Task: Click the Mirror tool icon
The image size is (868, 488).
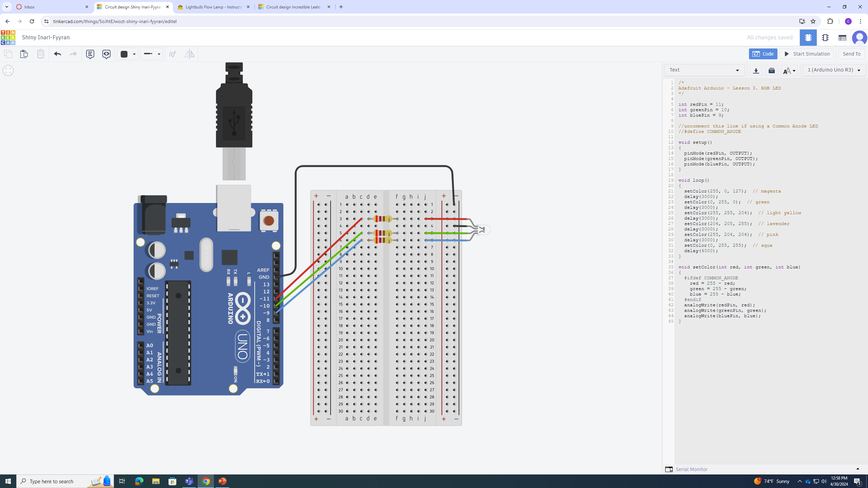Action: tap(189, 54)
